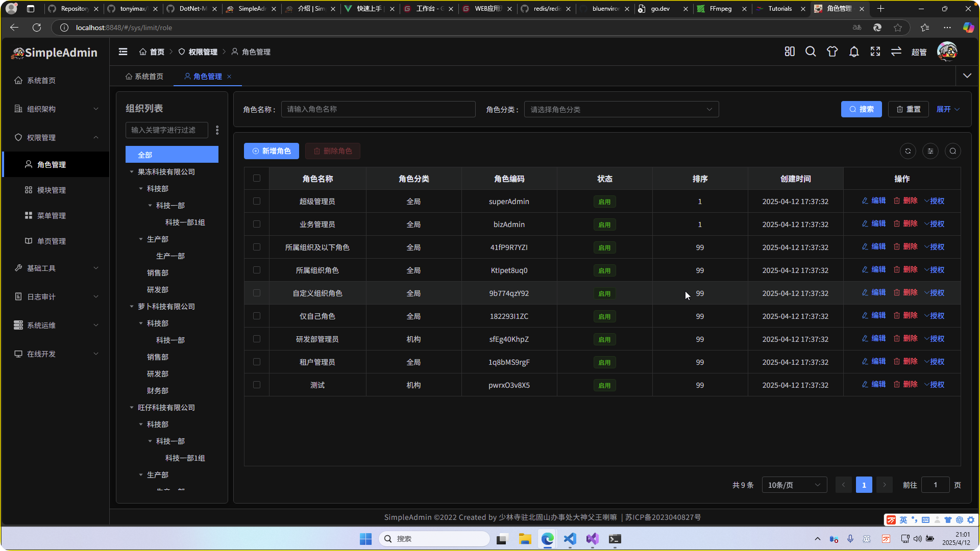The height and width of the screenshot is (551, 980).
Task: Open the theme shirt icon
Action: point(832,52)
